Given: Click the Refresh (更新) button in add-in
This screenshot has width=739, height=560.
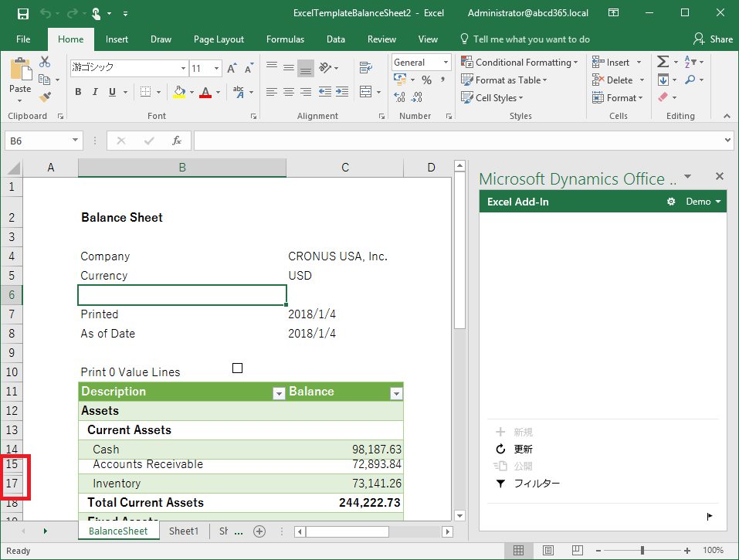Looking at the screenshot, I should [x=514, y=450].
